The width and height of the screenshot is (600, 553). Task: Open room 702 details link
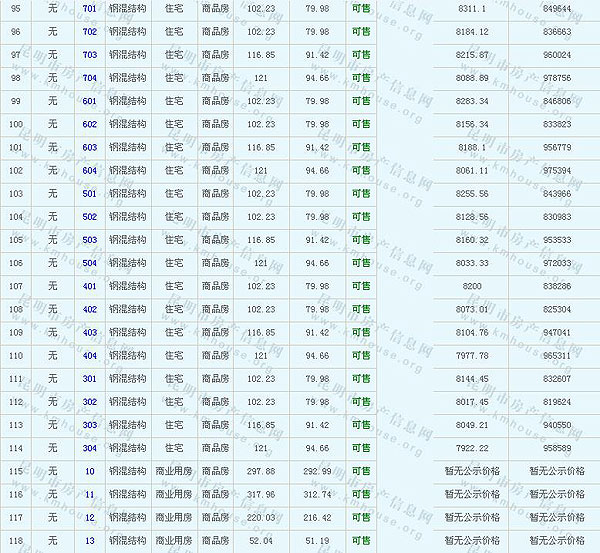(90, 32)
